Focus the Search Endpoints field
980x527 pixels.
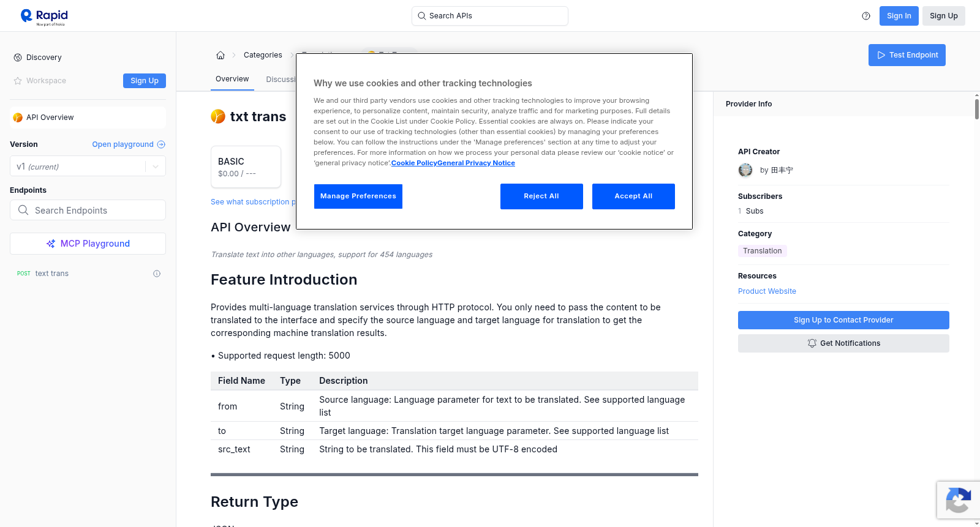[88, 210]
